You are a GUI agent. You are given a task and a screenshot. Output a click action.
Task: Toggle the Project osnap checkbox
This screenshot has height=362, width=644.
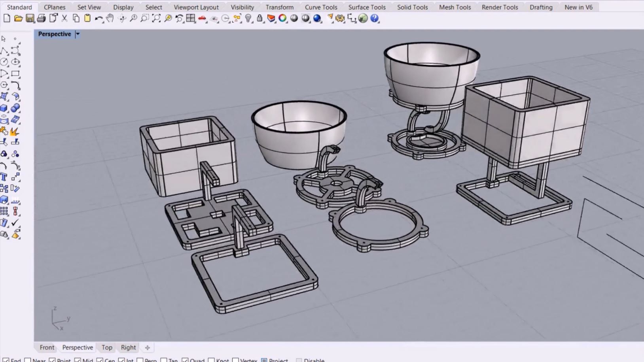pos(264,360)
